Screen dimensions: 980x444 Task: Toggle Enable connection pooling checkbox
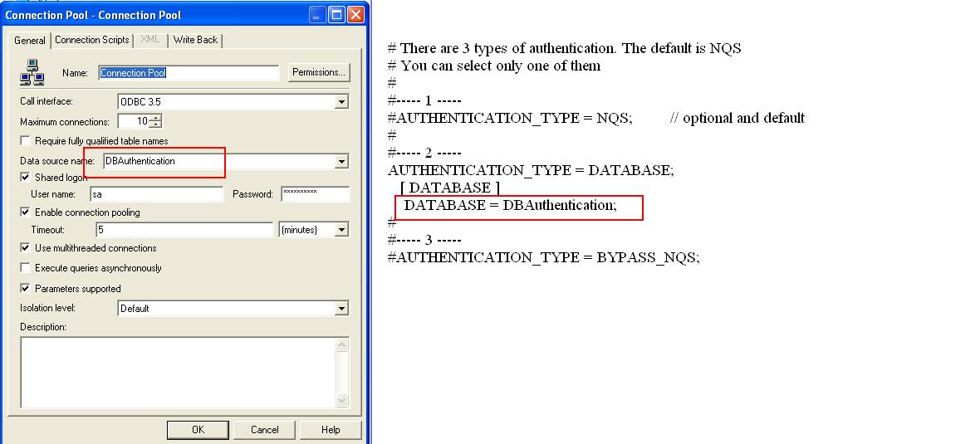point(26,212)
